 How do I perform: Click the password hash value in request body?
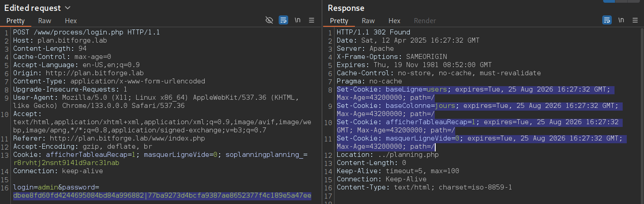coord(162,195)
